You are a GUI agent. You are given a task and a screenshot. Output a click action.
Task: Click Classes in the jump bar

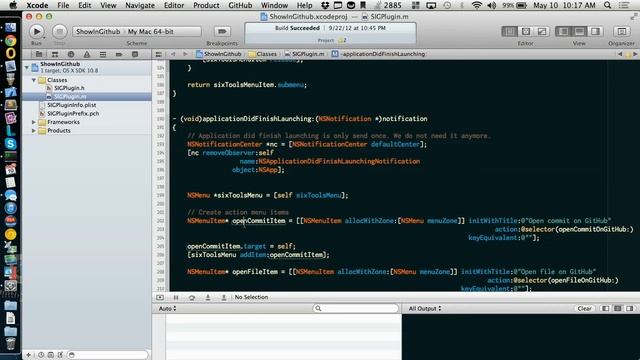(263, 54)
